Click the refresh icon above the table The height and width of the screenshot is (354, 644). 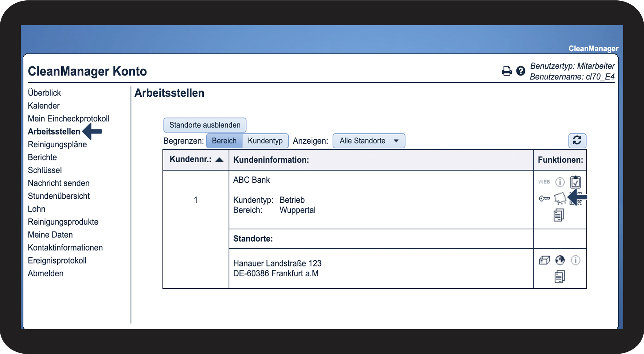[x=577, y=141]
